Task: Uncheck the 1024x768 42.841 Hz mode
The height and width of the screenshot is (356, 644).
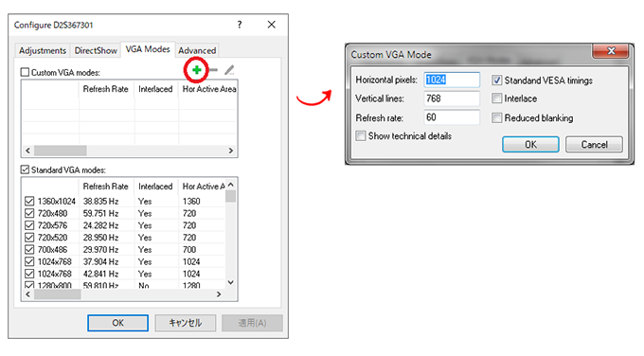Action: point(29,274)
